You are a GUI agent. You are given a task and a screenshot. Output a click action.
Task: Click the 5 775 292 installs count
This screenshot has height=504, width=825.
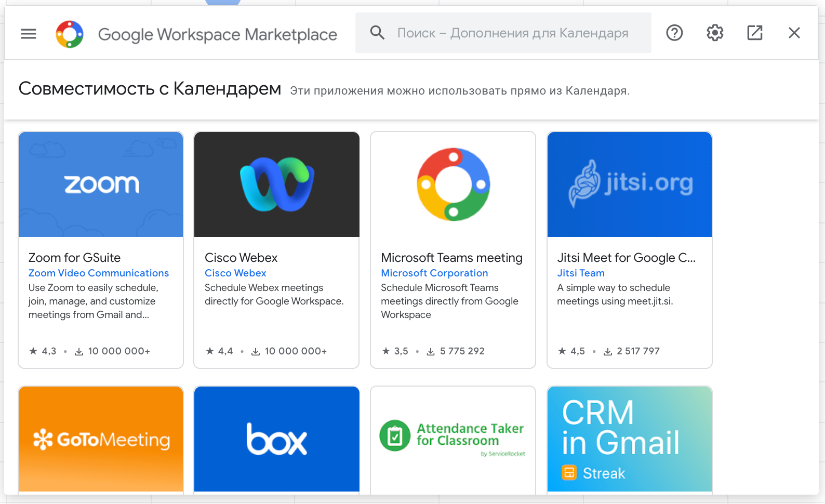(x=462, y=351)
